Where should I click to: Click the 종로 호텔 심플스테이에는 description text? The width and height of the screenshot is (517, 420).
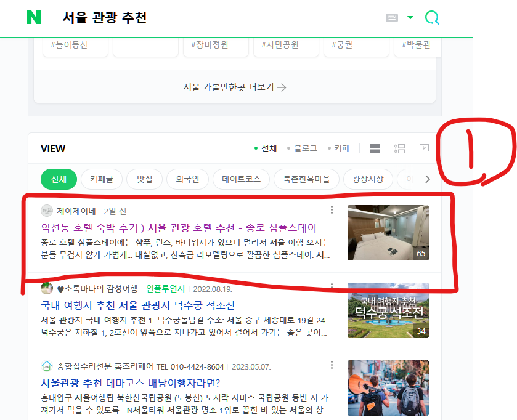coord(185,249)
